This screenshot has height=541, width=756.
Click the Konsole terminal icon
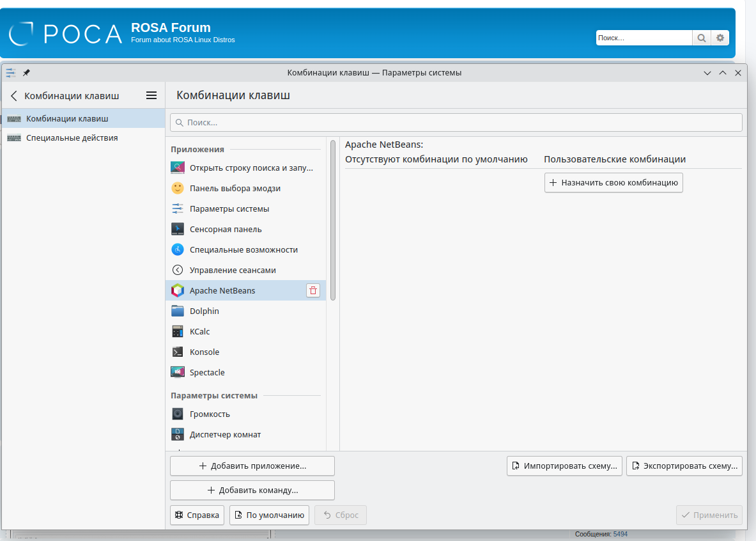tap(178, 352)
